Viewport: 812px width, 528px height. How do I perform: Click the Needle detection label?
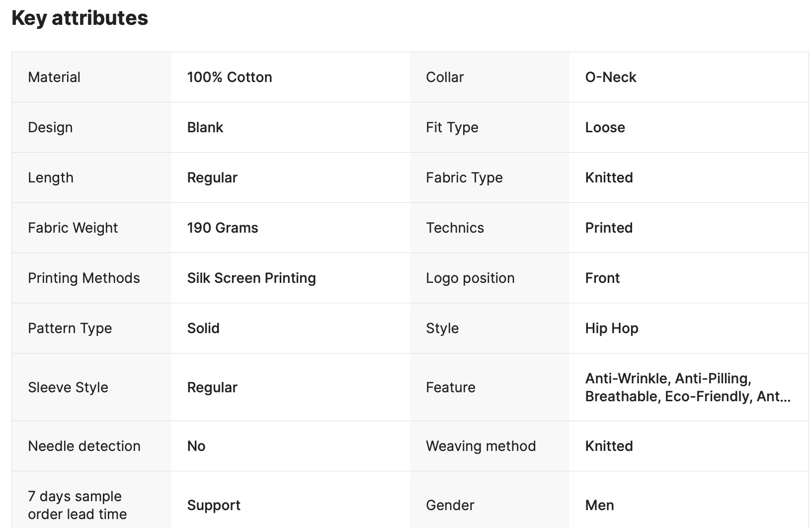(84, 446)
